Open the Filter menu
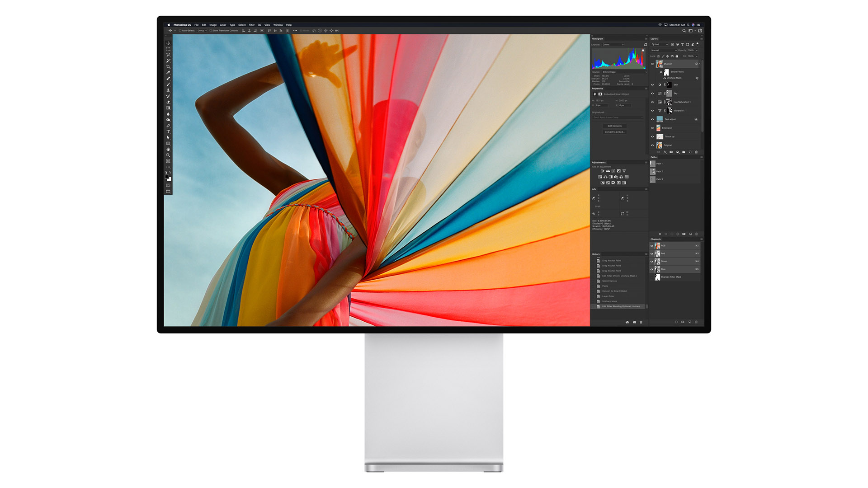The width and height of the screenshot is (868, 488). pos(251,25)
